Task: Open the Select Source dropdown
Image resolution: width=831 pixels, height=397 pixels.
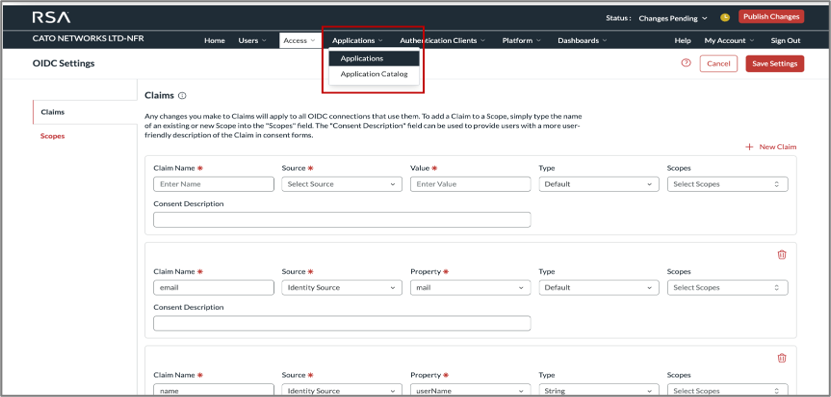Action: [342, 184]
